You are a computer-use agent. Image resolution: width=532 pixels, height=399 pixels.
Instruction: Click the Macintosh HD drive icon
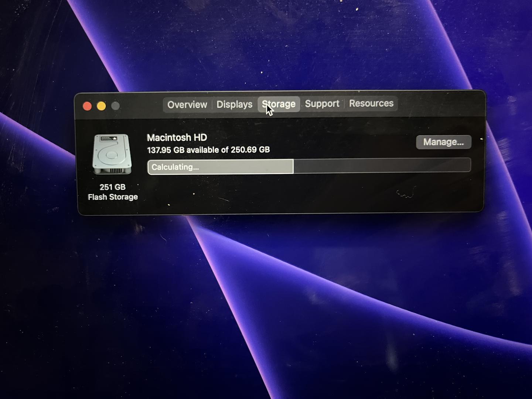click(112, 154)
